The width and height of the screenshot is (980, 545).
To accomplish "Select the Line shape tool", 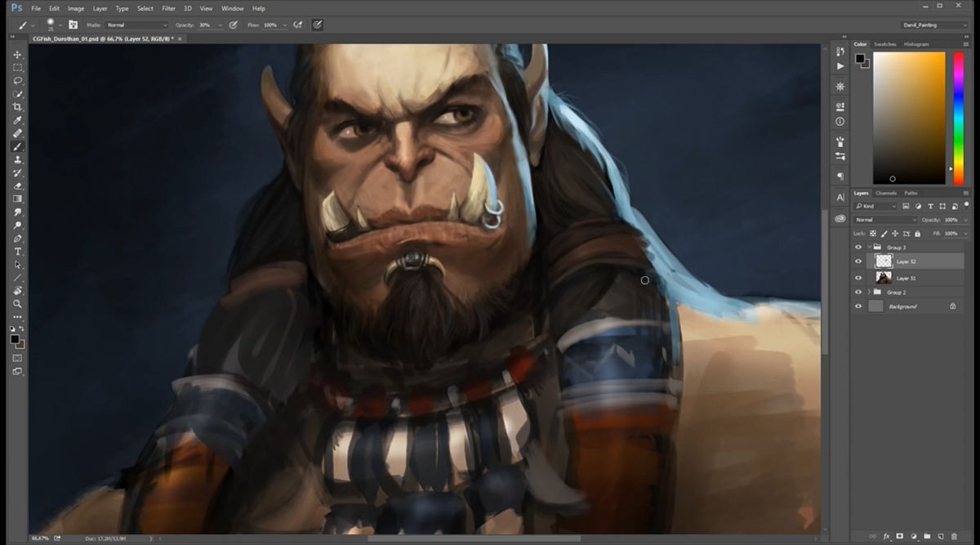I will [18, 277].
